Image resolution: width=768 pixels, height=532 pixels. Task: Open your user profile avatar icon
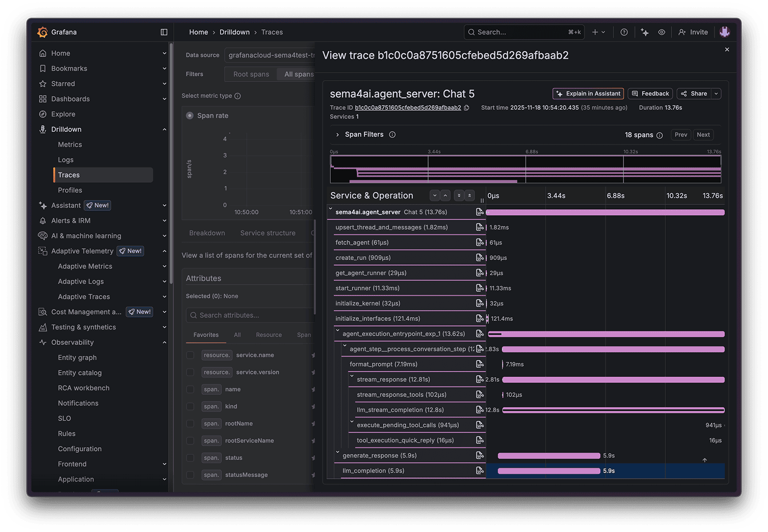(725, 32)
